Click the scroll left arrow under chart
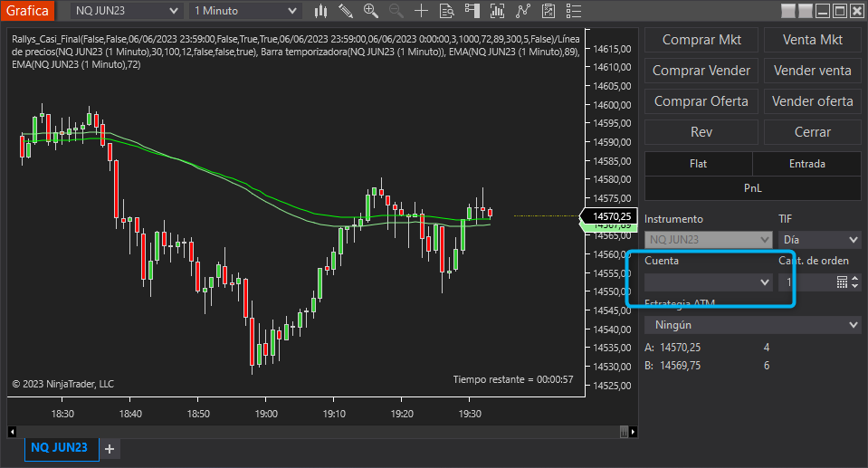The width and height of the screenshot is (868, 468). (12, 432)
